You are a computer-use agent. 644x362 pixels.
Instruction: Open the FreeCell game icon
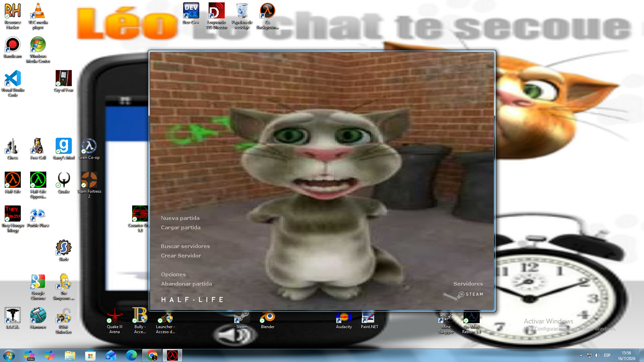(x=38, y=149)
